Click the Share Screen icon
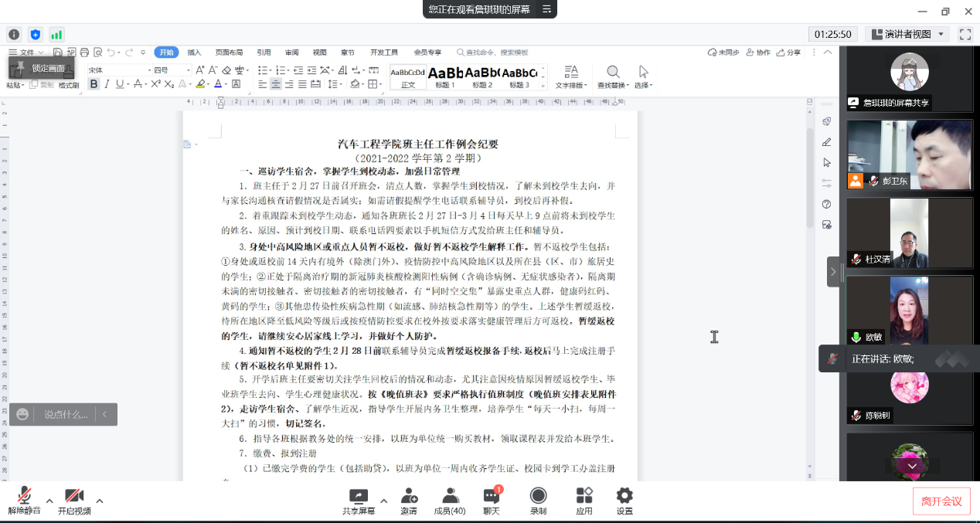This screenshot has height=523, width=980. click(x=358, y=496)
